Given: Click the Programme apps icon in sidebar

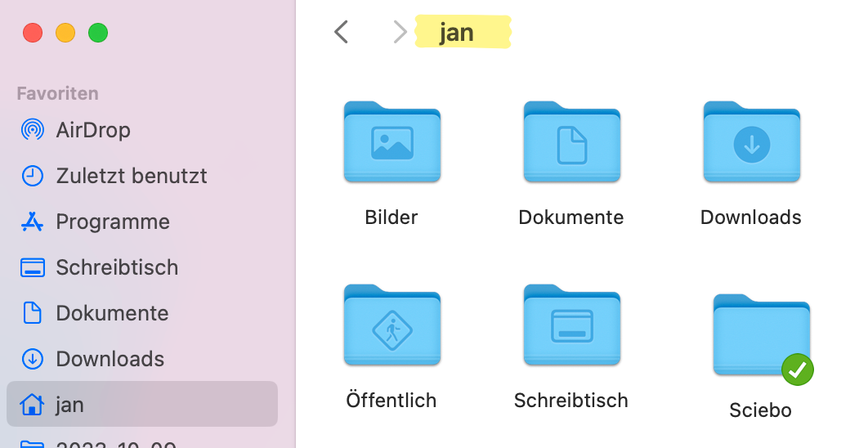Looking at the screenshot, I should [32, 222].
